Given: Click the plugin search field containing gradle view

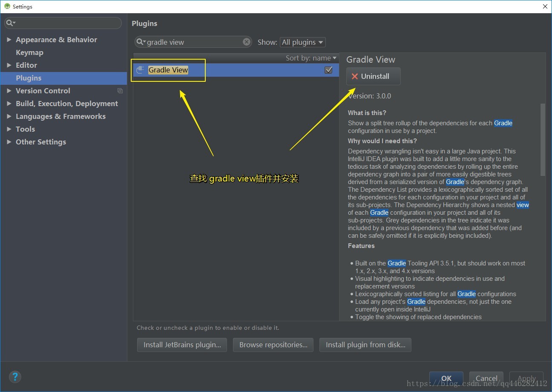Looking at the screenshot, I should 194,42.
